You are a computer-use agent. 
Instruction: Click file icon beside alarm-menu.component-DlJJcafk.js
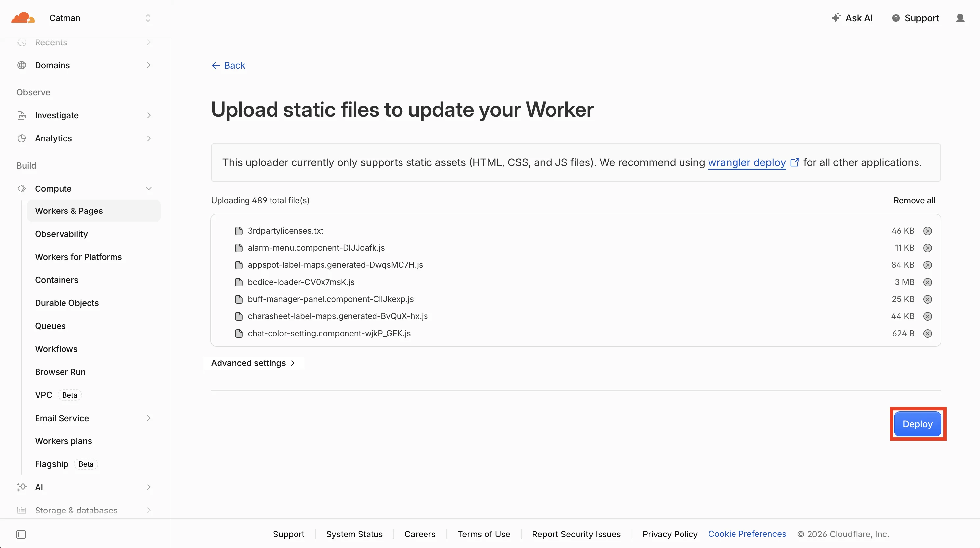(x=239, y=248)
